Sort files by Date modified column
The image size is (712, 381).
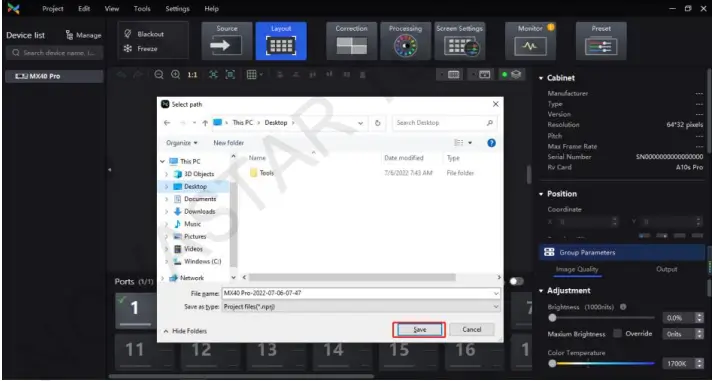click(x=404, y=158)
